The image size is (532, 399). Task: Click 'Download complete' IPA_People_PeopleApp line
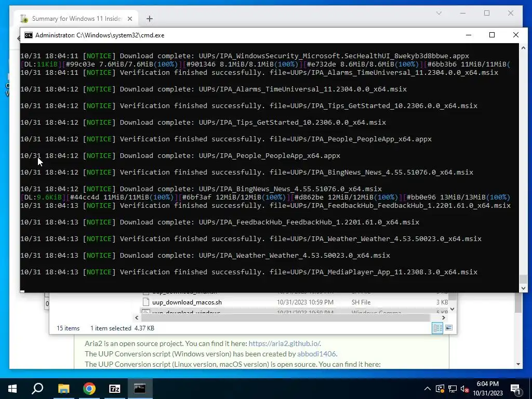click(x=180, y=156)
